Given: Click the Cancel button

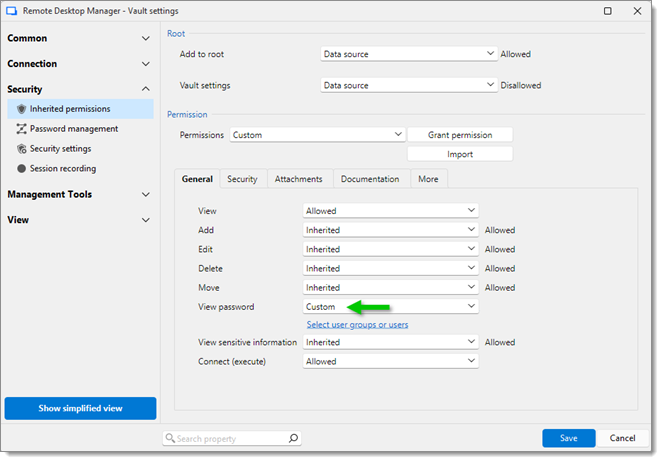Looking at the screenshot, I should 622,438.
